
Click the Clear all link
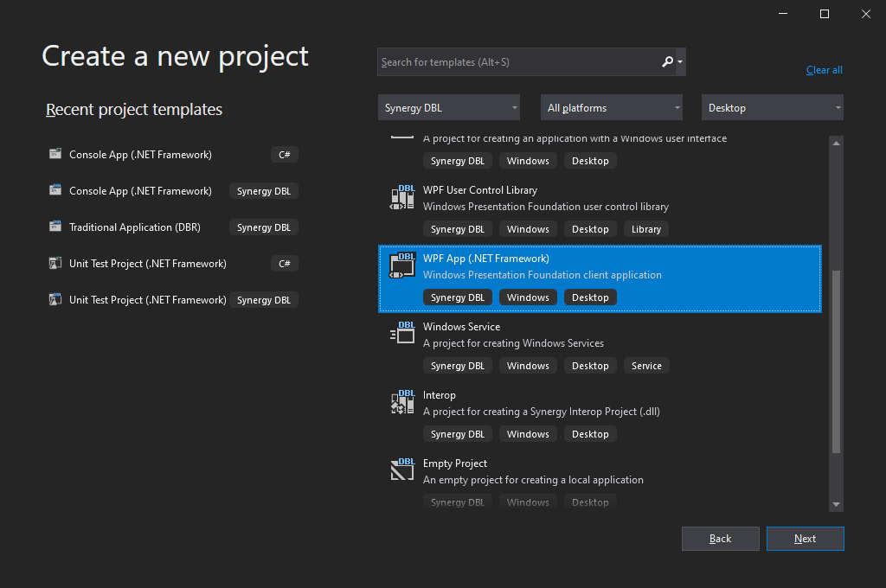(x=824, y=70)
